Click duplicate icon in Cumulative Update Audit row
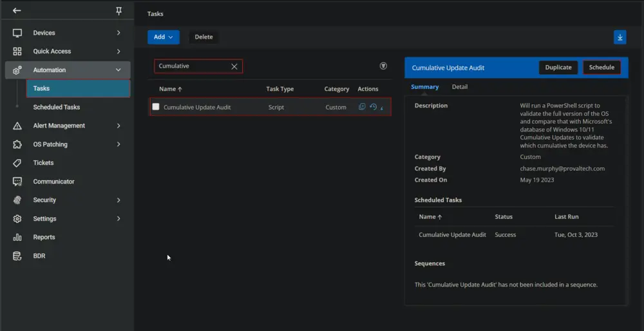The height and width of the screenshot is (331, 644). (x=362, y=107)
